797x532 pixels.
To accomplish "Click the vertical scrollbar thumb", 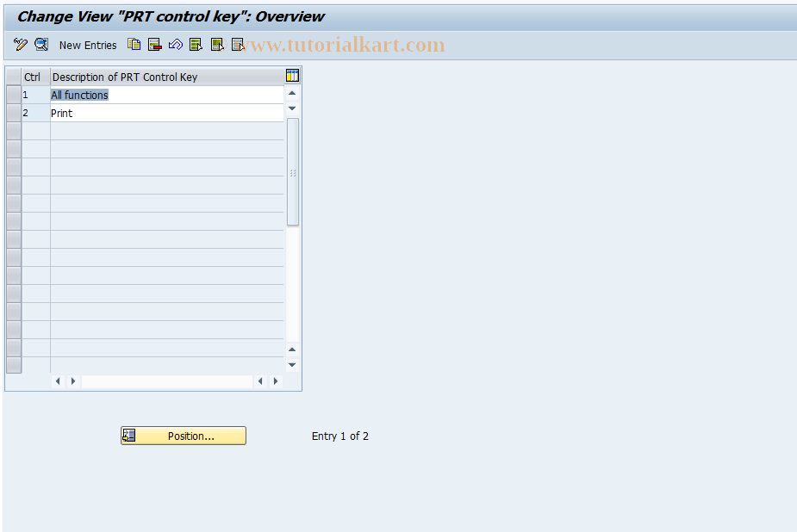I will pyautogui.click(x=293, y=172).
